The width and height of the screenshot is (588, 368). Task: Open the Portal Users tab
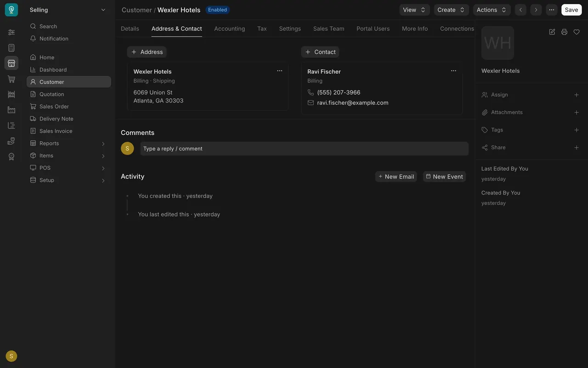373,29
